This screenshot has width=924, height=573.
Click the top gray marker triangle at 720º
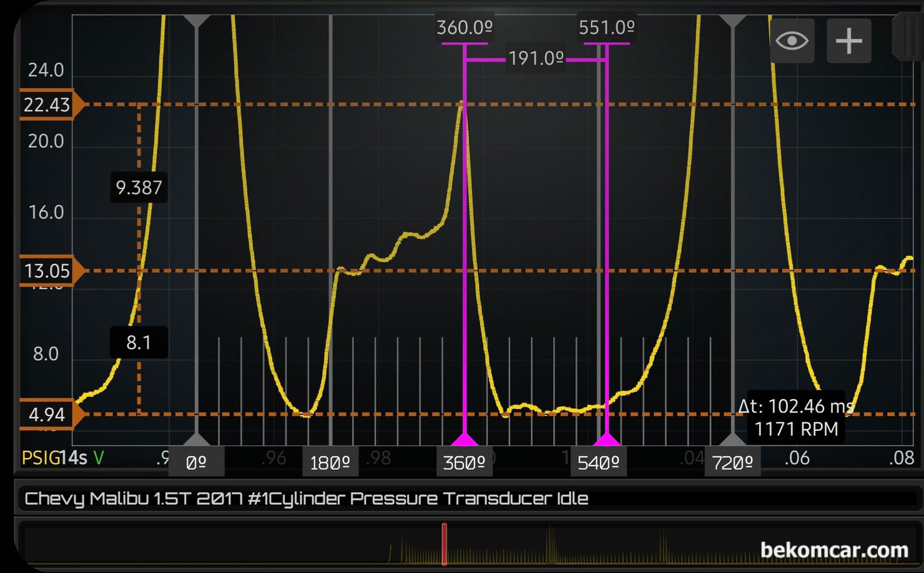tap(732, 21)
